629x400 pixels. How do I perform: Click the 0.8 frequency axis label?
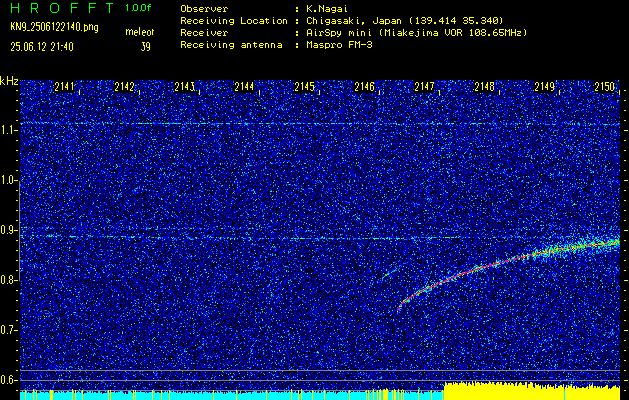tap(7, 280)
